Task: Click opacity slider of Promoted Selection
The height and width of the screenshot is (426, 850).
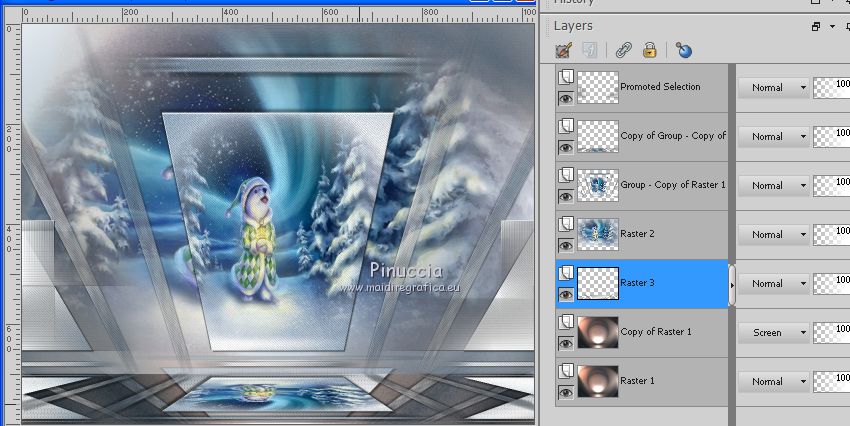Action: [x=831, y=87]
